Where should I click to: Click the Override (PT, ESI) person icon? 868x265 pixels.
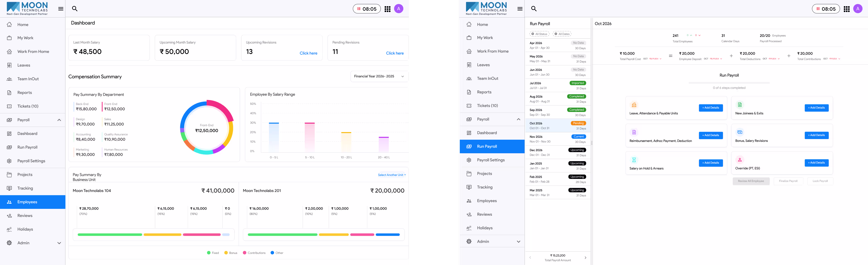tap(740, 160)
